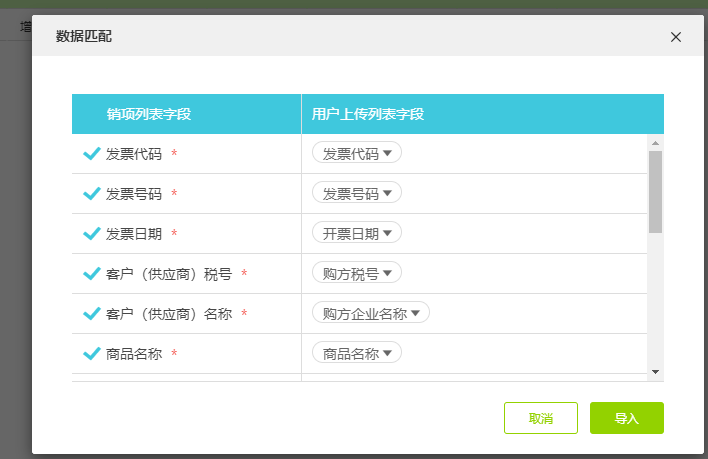
Task: Close the 数据匹配 dialog with the X
Action: pyautogui.click(x=675, y=37)
